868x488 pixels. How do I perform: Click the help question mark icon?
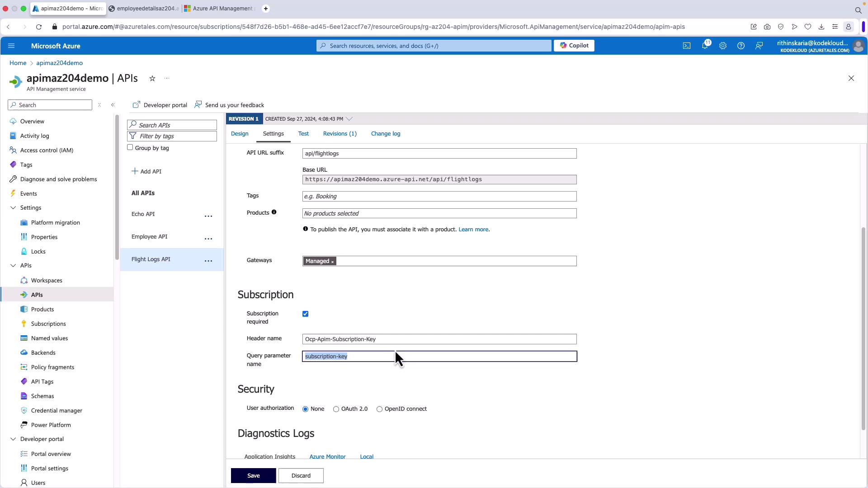[x=741, y=46]
